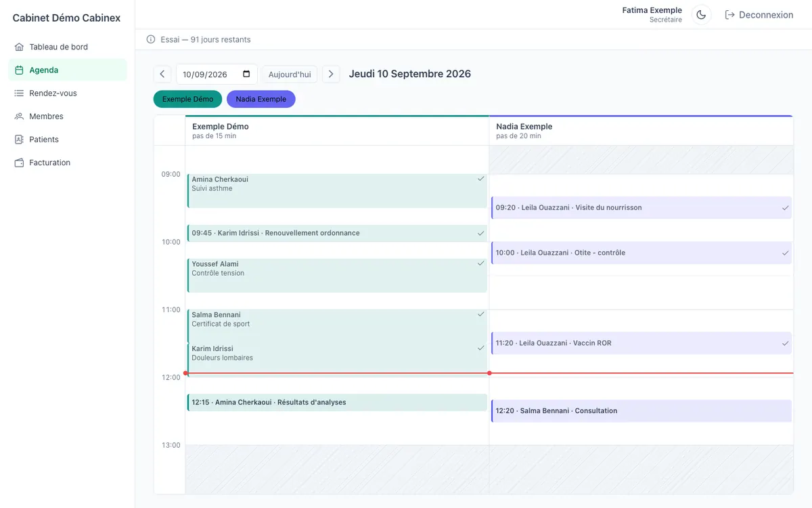
Task: Click the date field showing 10/09/2026
Action: 217,74
